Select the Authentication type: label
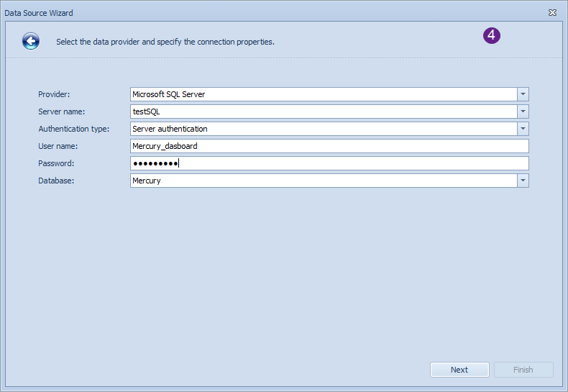 coord(74,129)
